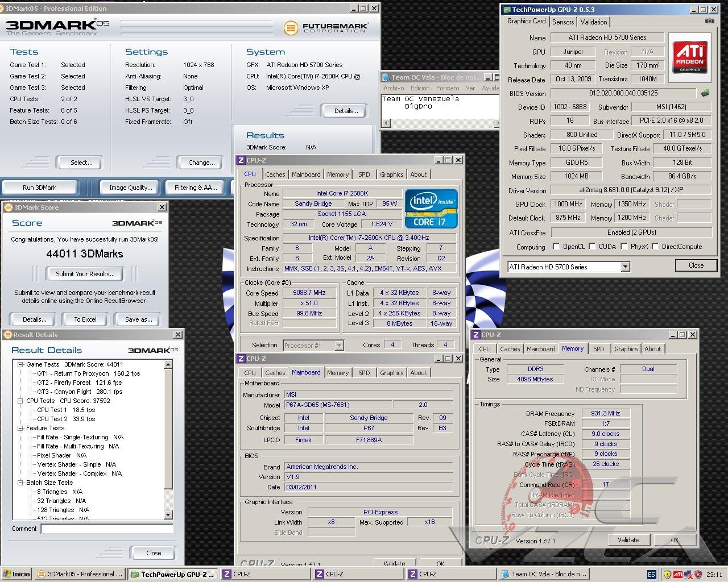Open the TechPowerUp GPU-Z taskbar item

[172, 574]
